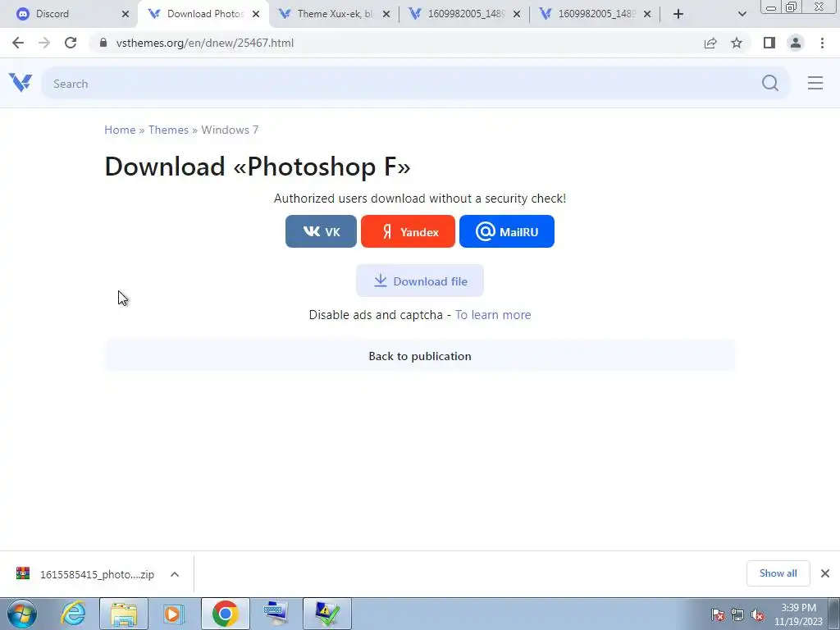Viewport: 840px width, 630px height.
Task: Open Windows 7 breadcrumb link
Action: [230, 130]
